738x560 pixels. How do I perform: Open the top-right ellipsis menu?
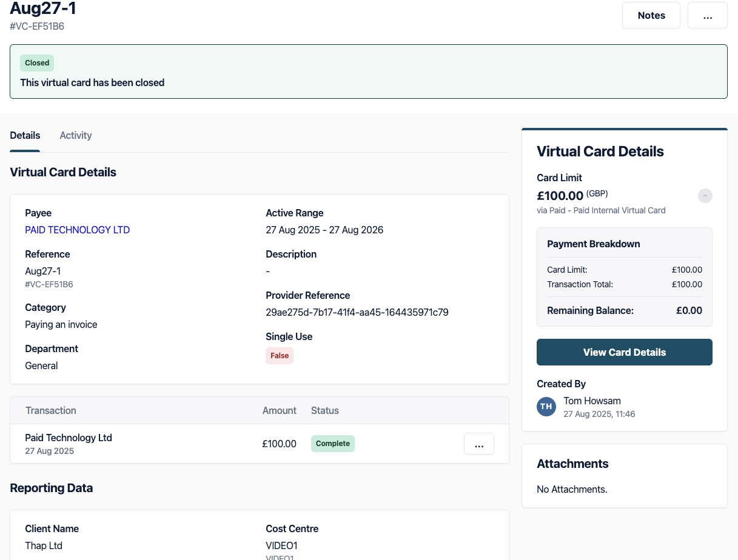pyautogui.click(x=707, y=16)
